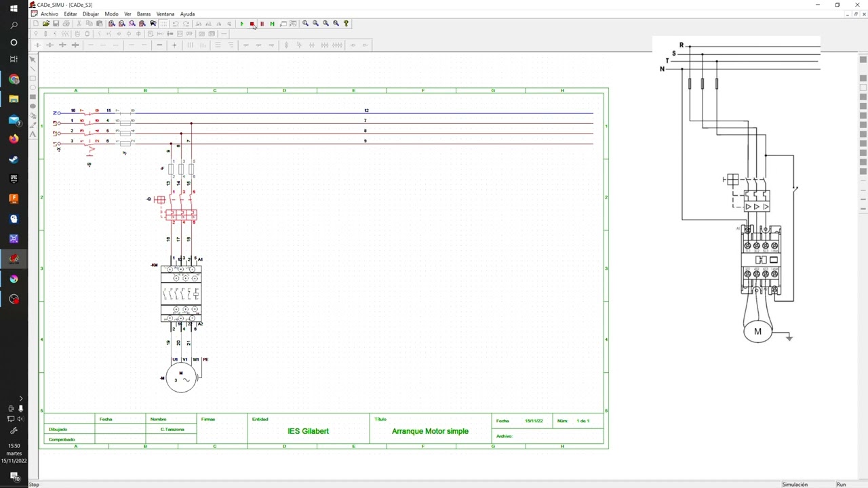Viewport: 868px width, 488px height.
Task: Click the contactor image in right wiring picture
Action: [761, 260]
